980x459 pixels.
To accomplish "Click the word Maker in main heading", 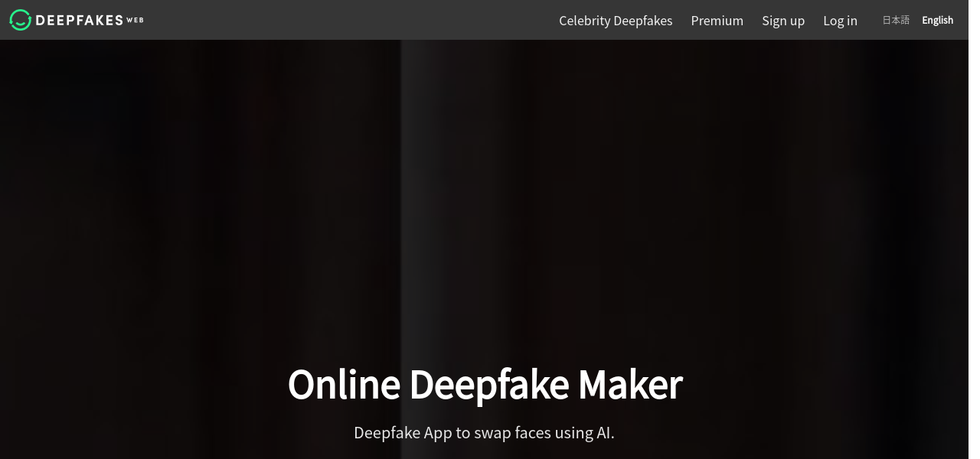I will pyautogui.click(x=630, y=385).
